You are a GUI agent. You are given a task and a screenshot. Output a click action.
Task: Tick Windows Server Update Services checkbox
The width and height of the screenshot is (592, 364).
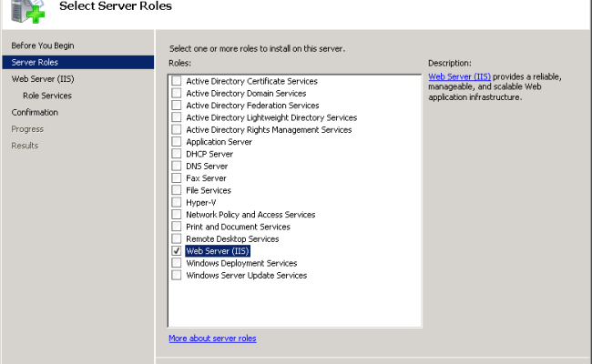click(177, 275)
